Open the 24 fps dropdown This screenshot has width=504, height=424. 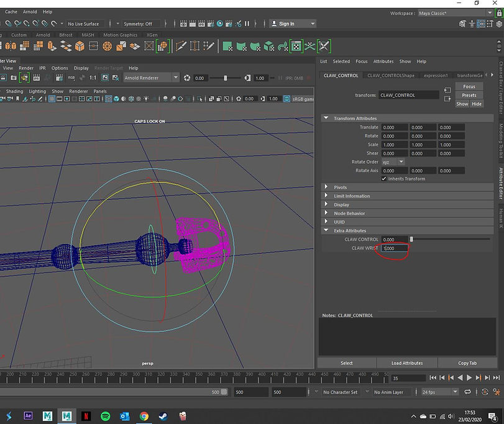[x=440, y=392]
